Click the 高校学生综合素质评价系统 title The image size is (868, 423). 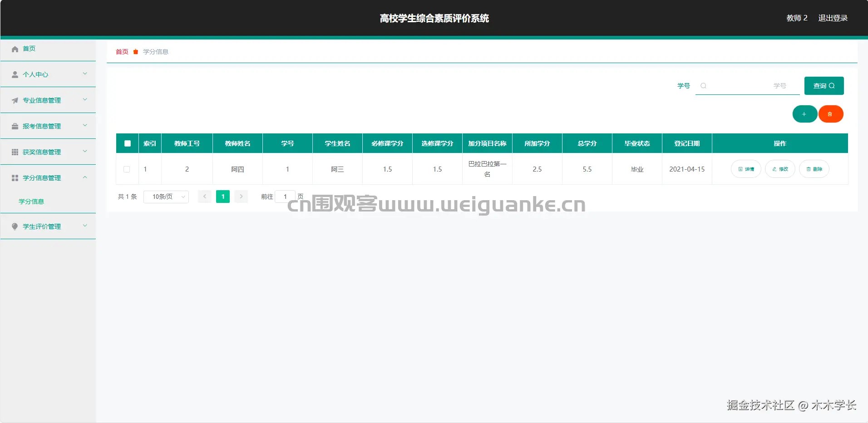(434, 18)
